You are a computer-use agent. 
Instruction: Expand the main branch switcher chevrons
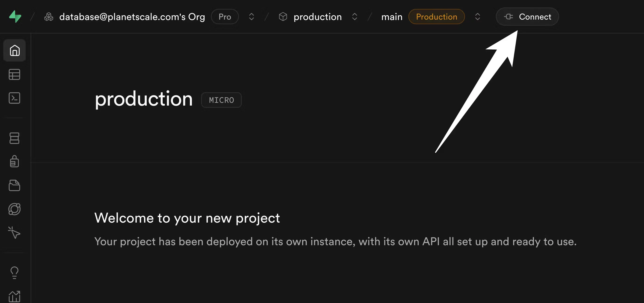477,17
